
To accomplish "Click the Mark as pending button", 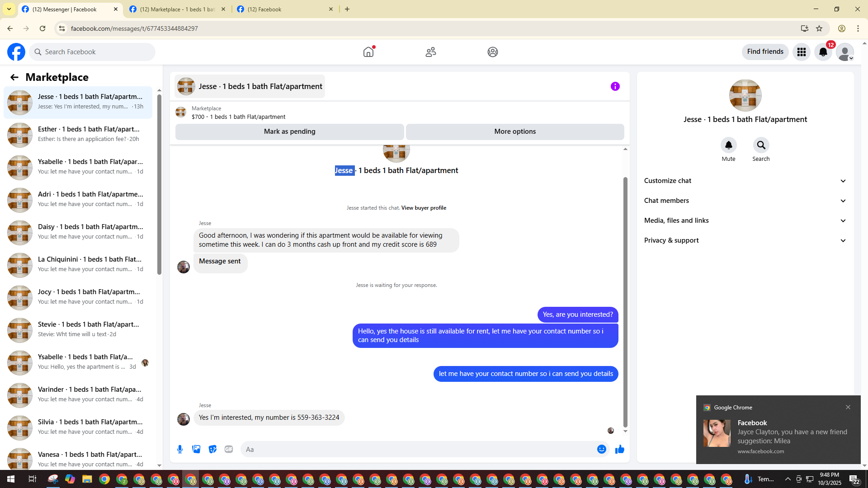I will (x=289, y=131).
